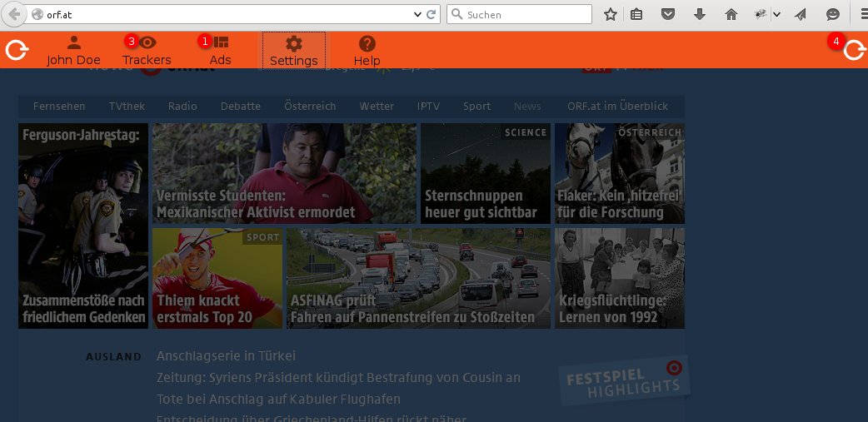Bookmark this page with the star icon
Screen dimensions: 868x422
pos(611,14)
